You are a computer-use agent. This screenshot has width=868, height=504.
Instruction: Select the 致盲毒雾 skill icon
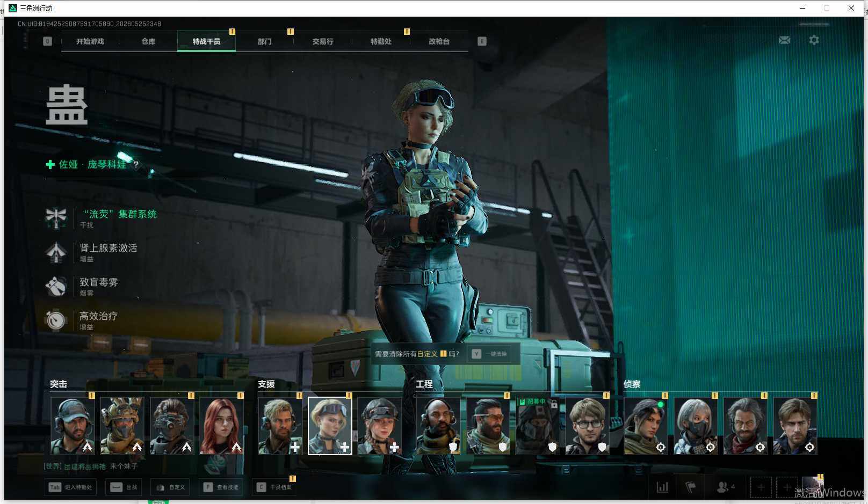coord(56,286)
